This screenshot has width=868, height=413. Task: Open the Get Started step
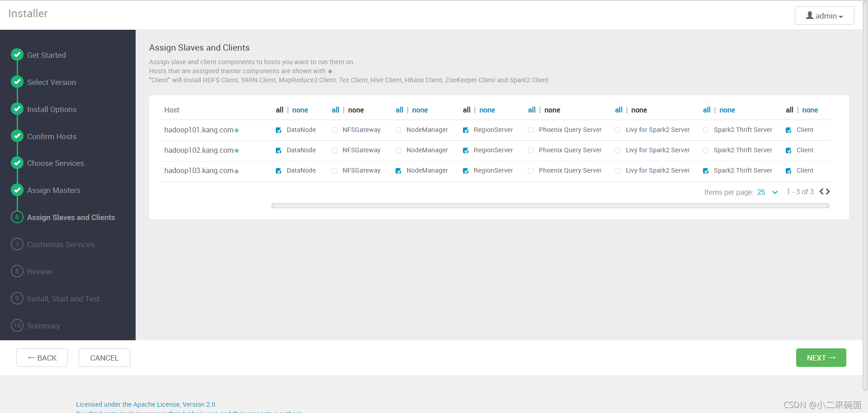tap(47, 55)
